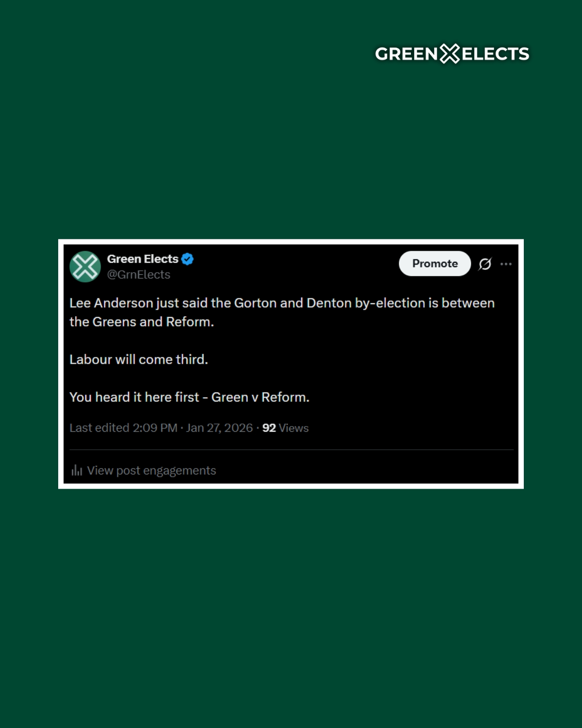The height and width of the screenshot is (728, 582).
Task: Click the GREEN word in the header logo
Action: pos(407,54)
